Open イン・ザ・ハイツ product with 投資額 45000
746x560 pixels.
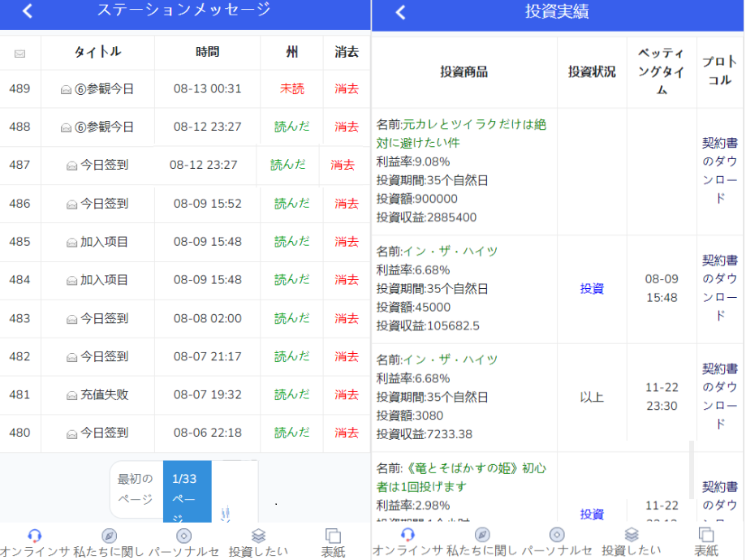coord(450,252)
